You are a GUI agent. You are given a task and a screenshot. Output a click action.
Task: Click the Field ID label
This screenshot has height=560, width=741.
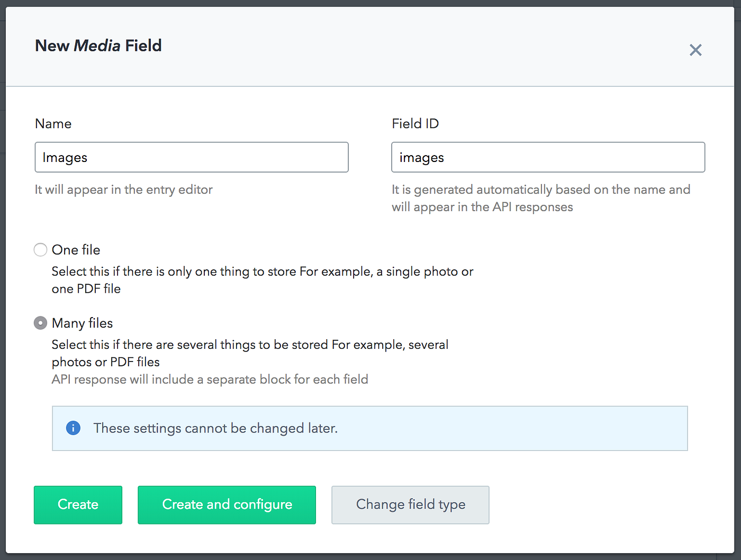[x=415, y=124]
